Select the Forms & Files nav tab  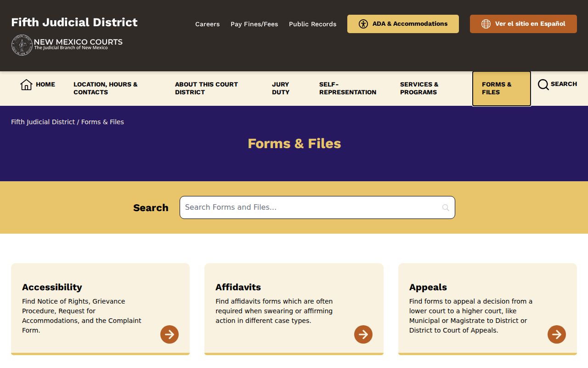pos(502,88)
